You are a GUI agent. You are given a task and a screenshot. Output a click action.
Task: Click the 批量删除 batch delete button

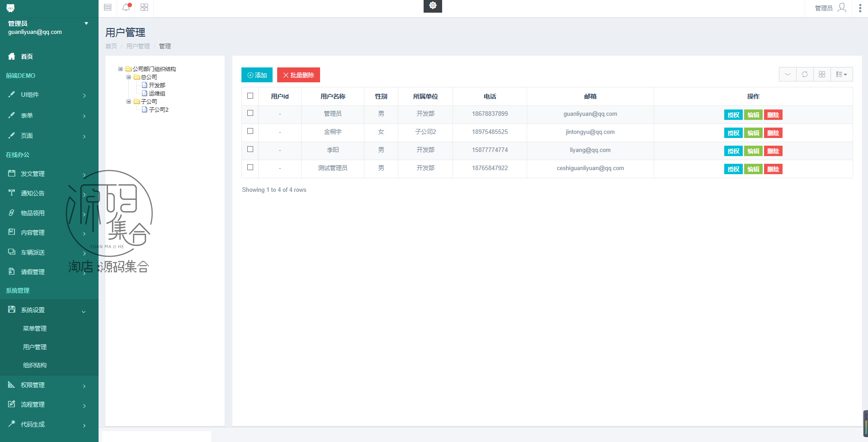pyautogui.click(x=298, y=75)
